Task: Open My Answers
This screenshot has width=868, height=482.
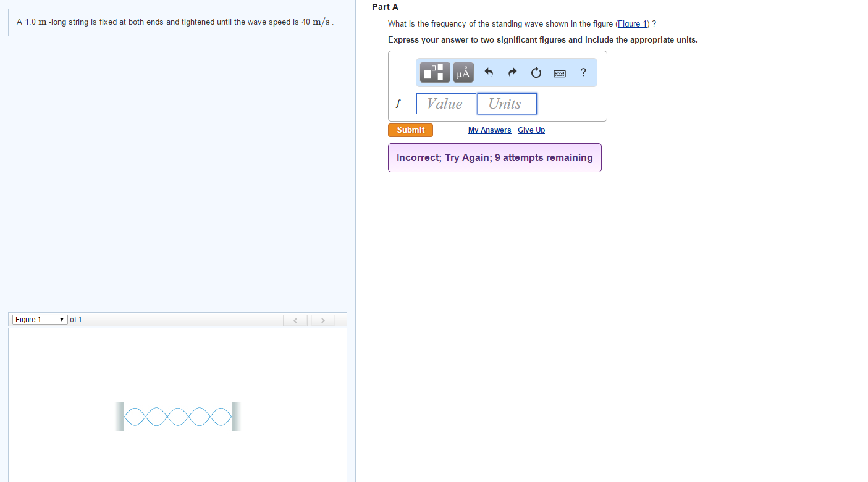Action: pos(489,130)
